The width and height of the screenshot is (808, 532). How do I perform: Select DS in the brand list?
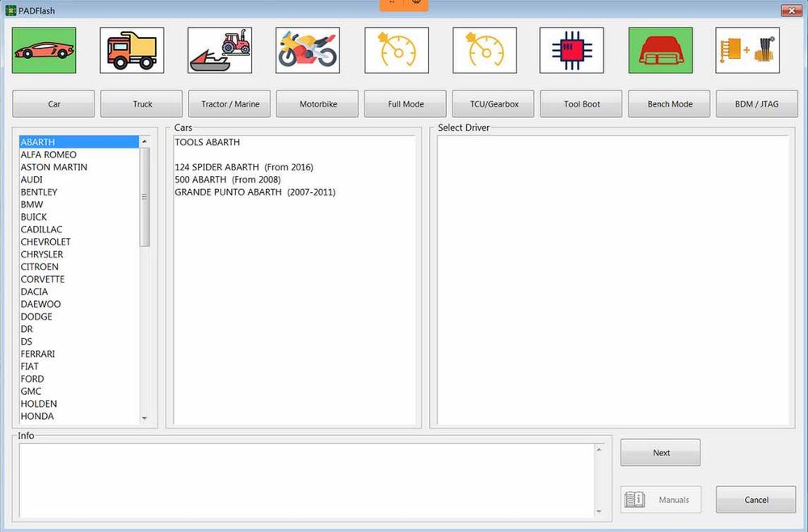point(79,341)
